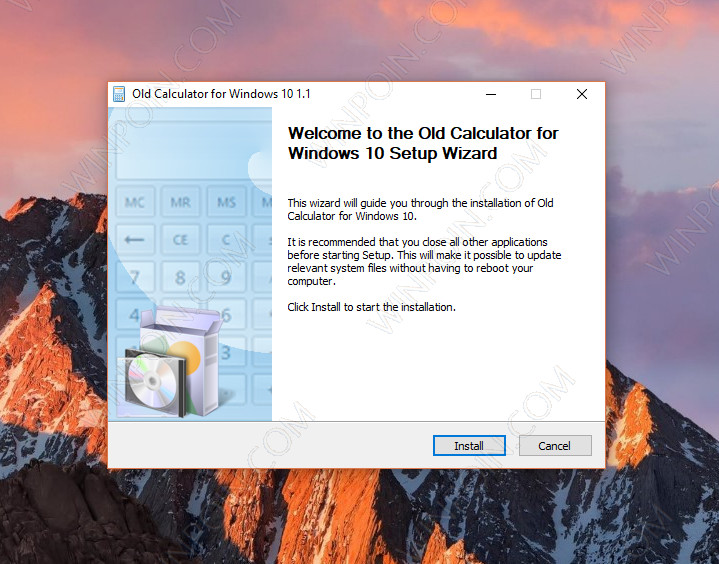Viewport: 719px width, 564px height.
Task: Click the "This wizard will guide you" paragraph
Action: pos(420,210)
